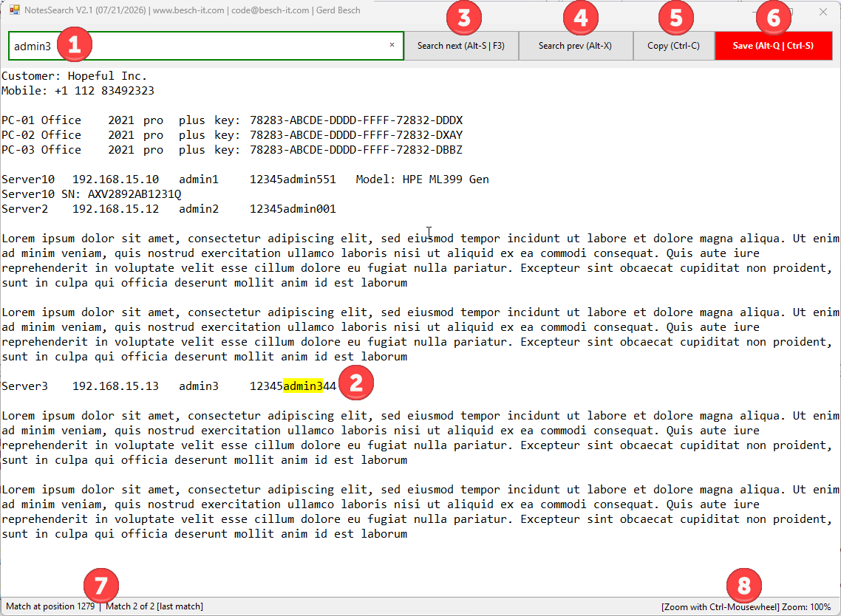Click Search next (Alt-S | F3) button
Viewport: 841px width, 616px height.
461,46
